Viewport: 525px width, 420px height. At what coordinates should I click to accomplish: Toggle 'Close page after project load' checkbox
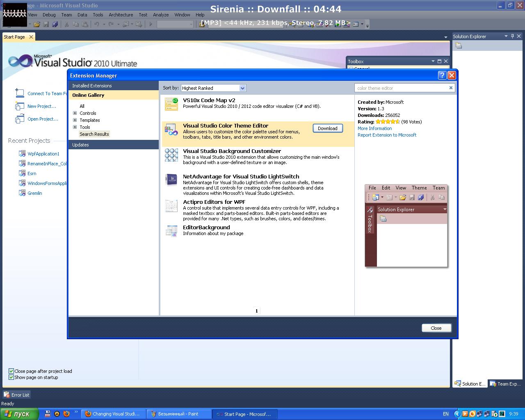[11, 371]
